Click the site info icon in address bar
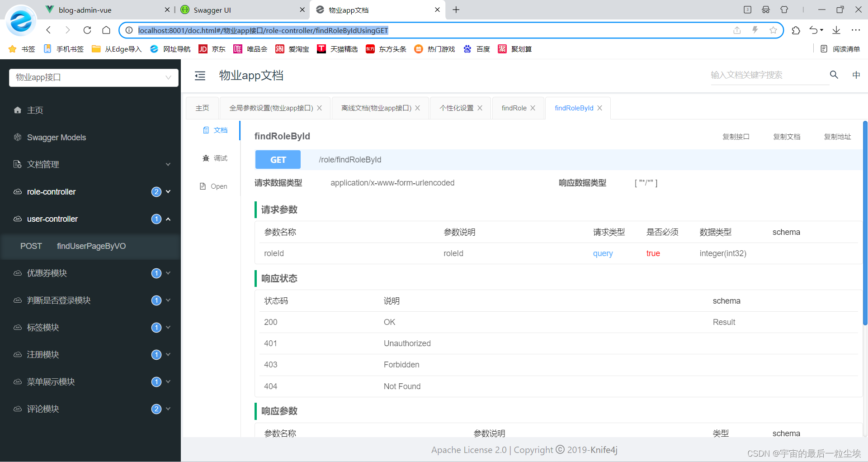The image size is (868, 462). click(129, 30)
